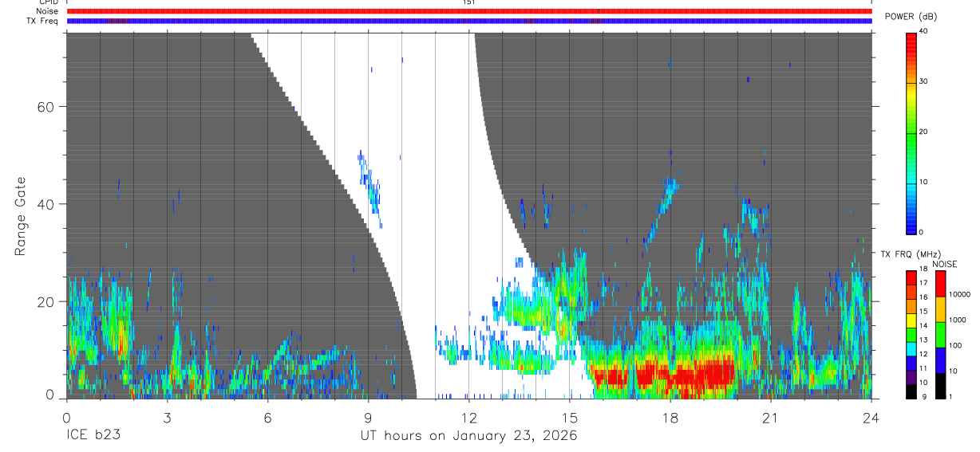The image size is (980, 452).
Task: Click the 0 tick on the power scale
Action: pyautogui.click(x=920, y=232)
